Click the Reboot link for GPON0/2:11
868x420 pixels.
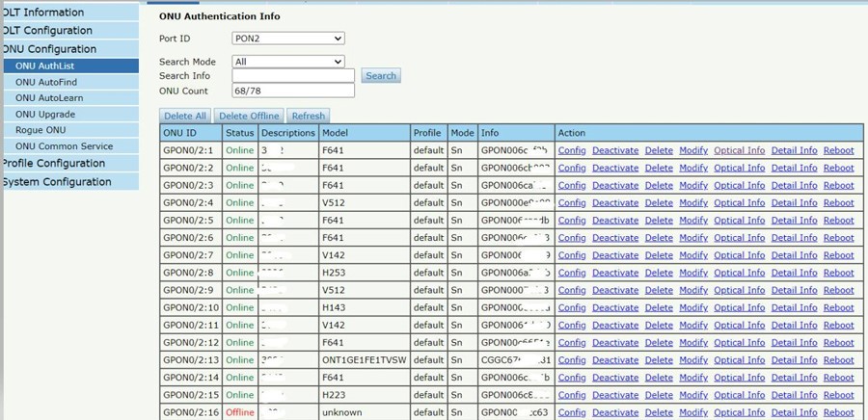coord(839,325)
